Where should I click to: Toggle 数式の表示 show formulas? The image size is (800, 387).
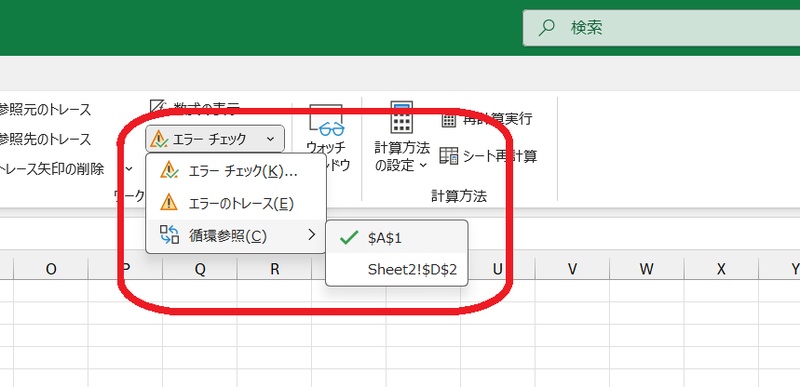click(195, 107)
